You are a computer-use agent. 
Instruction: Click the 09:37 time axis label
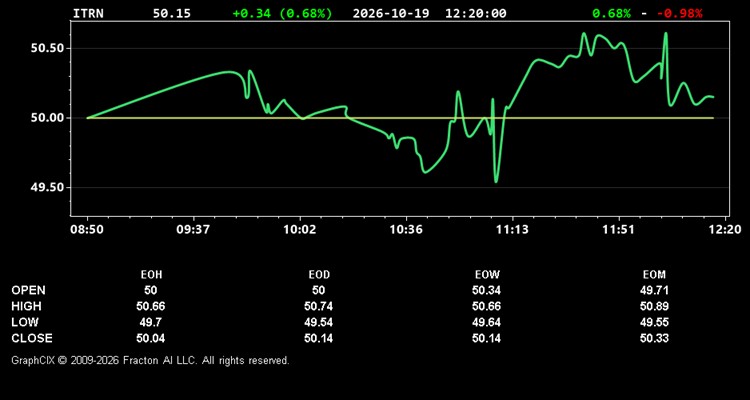[x=193, y=229]
